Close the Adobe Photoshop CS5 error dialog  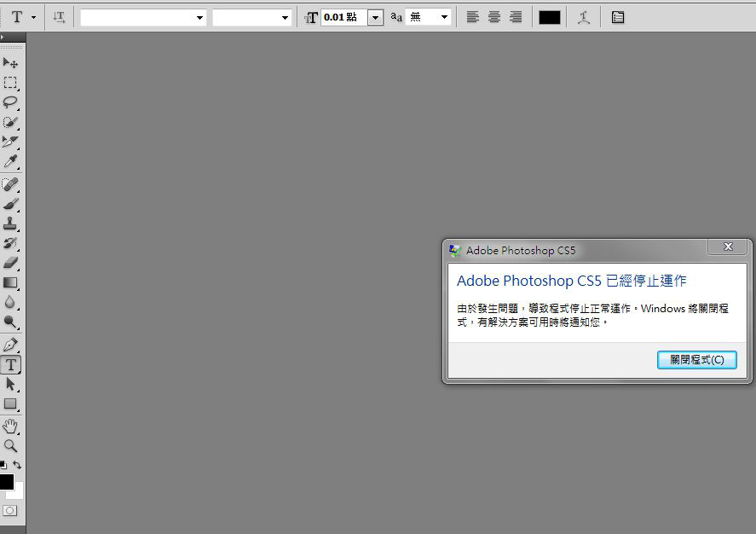click(x=728, y=247)
